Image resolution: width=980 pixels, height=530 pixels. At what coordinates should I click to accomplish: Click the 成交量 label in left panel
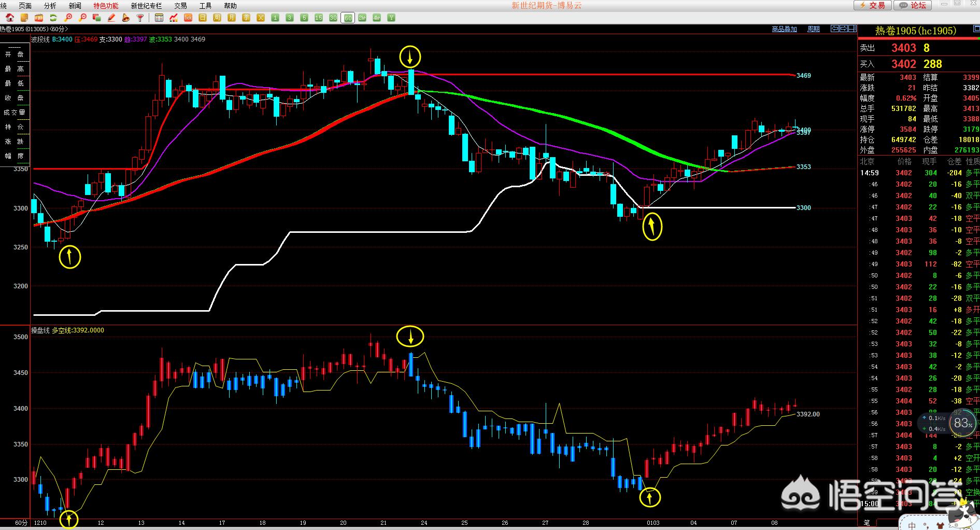pyautogui.click(x=14, y=112)
